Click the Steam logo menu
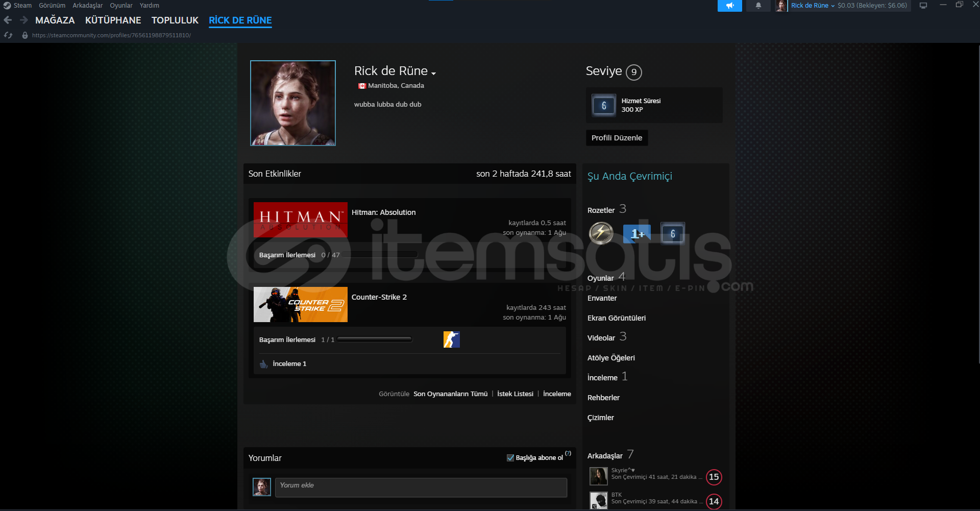Viewport: 980px width, 511px height. (x=7, y=6)
